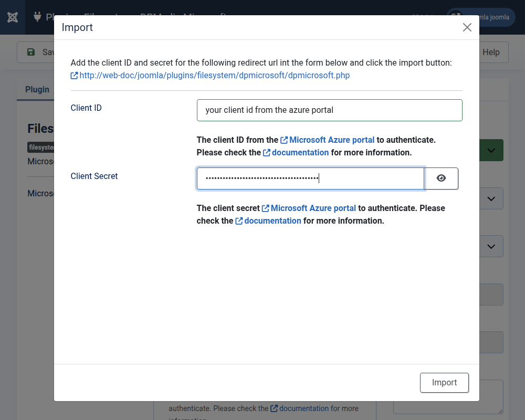Click the Help button
The image size is (525, 420).
491,52
